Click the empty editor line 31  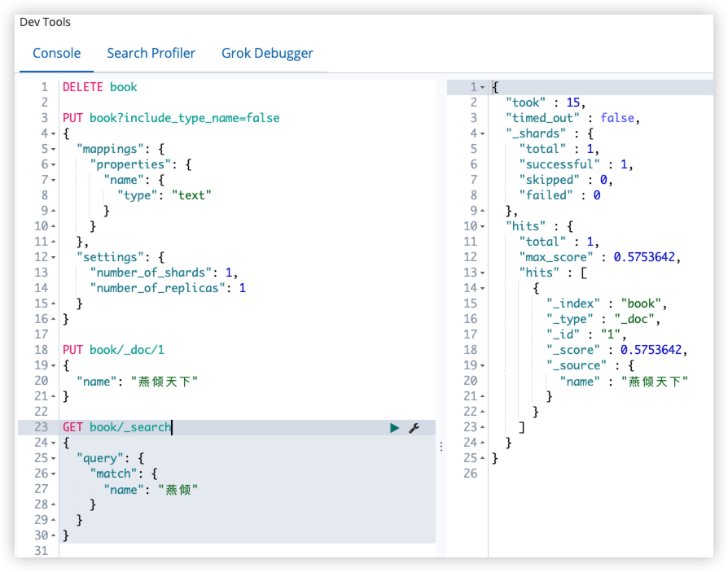(247, 551)
